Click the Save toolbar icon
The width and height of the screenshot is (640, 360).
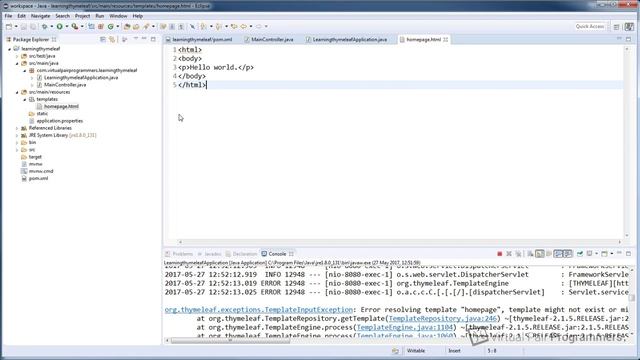[x=24, y=27]
